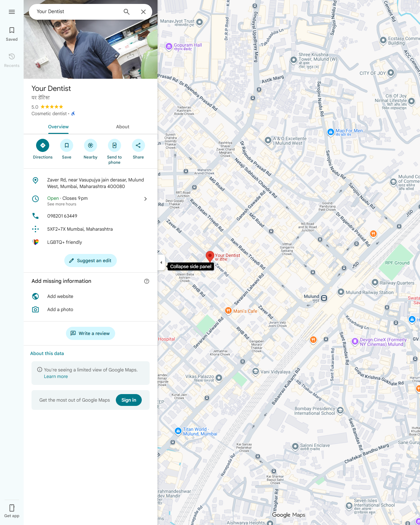
Task: Click the LGBTQ+ friendly row
Action: click(91, 242)
